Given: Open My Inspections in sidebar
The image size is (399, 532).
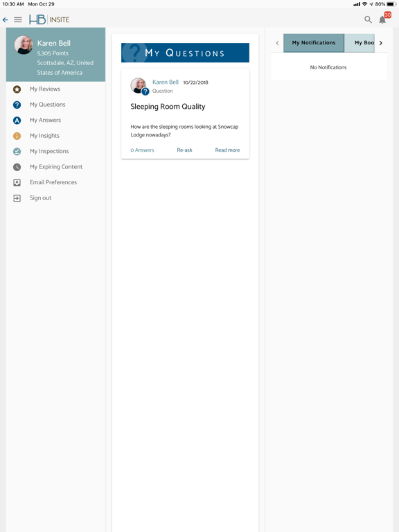Looking at the screenshot, I should [x=49, y=151].
